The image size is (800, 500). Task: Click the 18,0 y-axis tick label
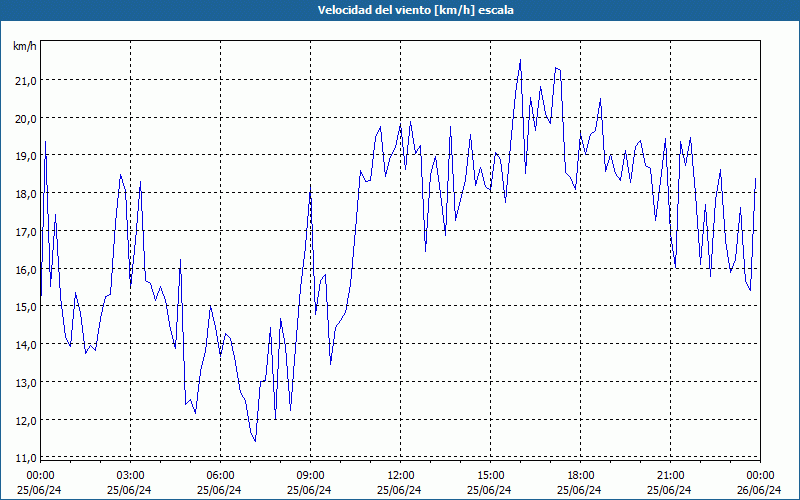pyautogui.click(x=26, y=194)
